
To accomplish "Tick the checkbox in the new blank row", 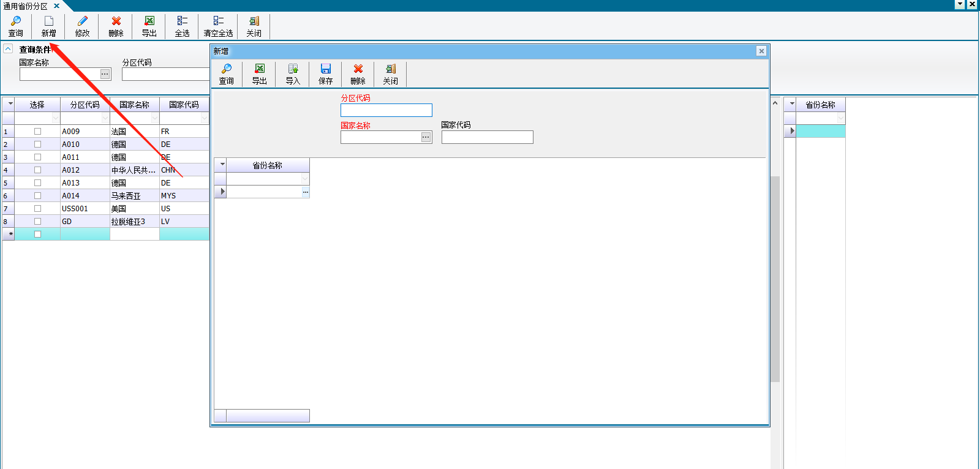I will (37, 234).
